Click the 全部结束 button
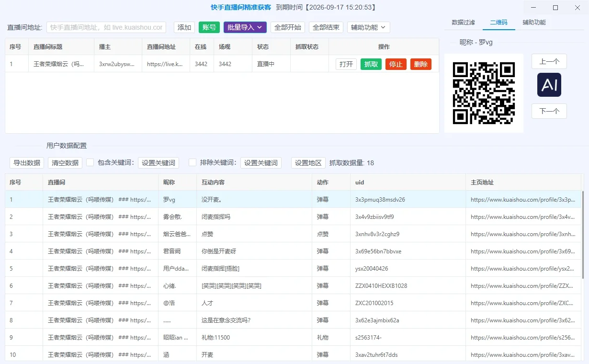Viewport: 589px width, 364px height. tap(326, 27)
